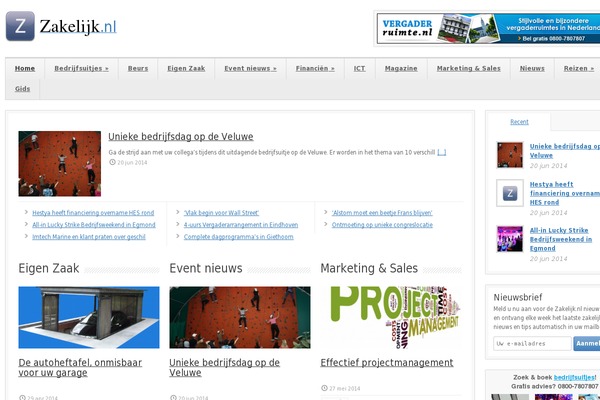Viewport: 600px width, 400px height.
Task: Open sidebar climbing wall thumbnail
Action: click(x=510, y=155)
